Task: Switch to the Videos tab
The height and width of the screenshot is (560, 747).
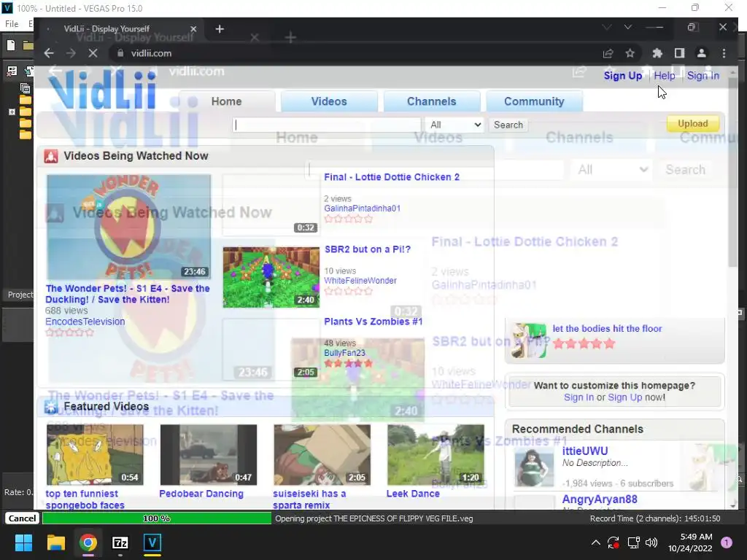Action: click(x=329, y=101)
